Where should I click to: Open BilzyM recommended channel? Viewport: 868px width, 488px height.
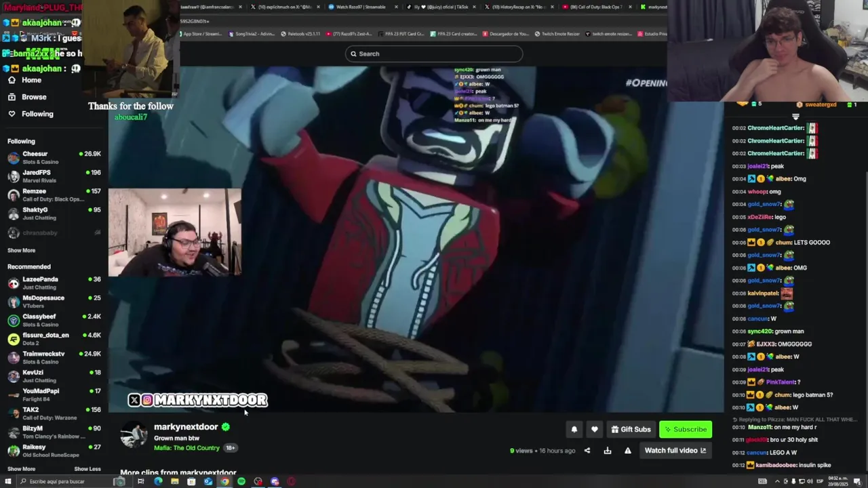point(54,432)
